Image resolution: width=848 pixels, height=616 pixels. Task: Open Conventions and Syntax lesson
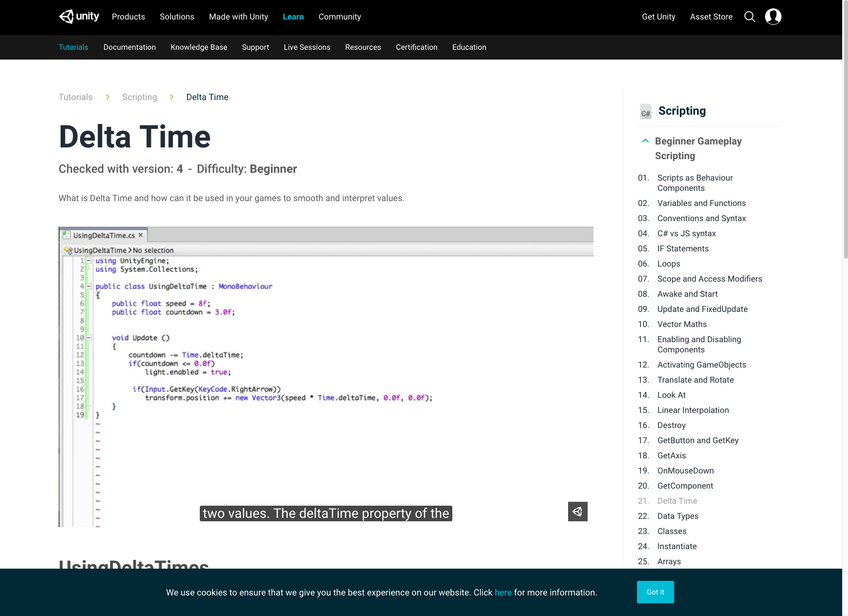[701, 218]
